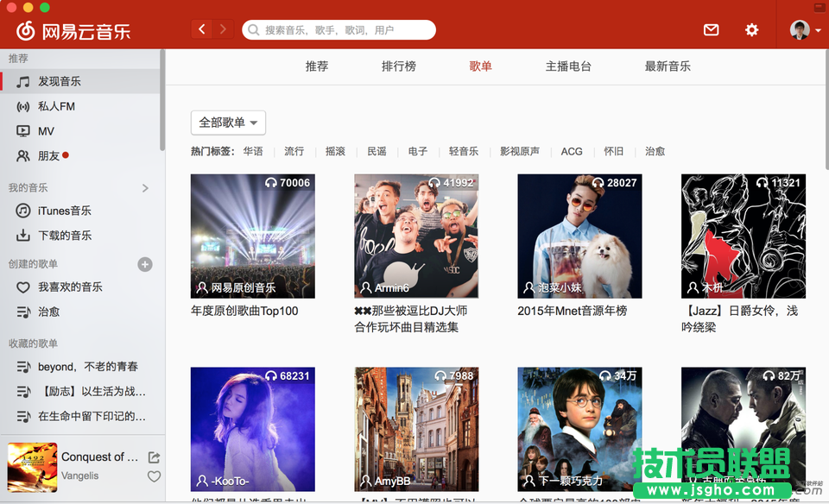Share the song Conquest of Paradise
Screen dimensions: 829x504
(x=154, y=457)
